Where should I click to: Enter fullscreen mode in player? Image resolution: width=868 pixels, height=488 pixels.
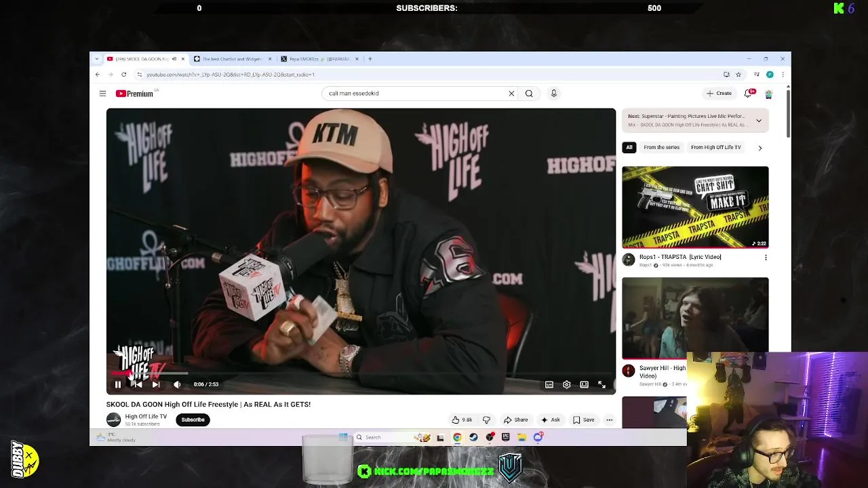(601, 384)
